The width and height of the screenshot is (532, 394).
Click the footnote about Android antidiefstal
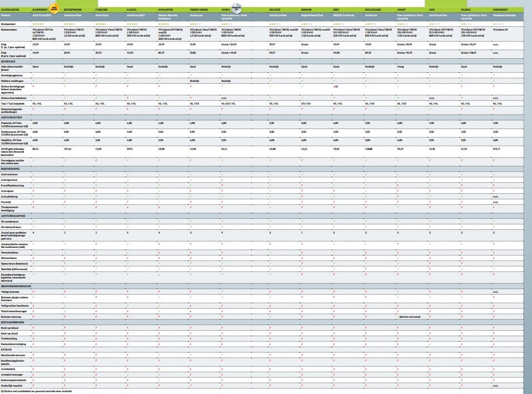36,391
